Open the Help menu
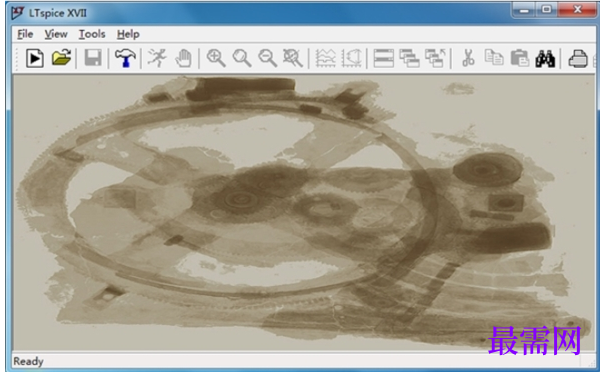The width and height of the screenshot is (600, 372). pos(128,34)
